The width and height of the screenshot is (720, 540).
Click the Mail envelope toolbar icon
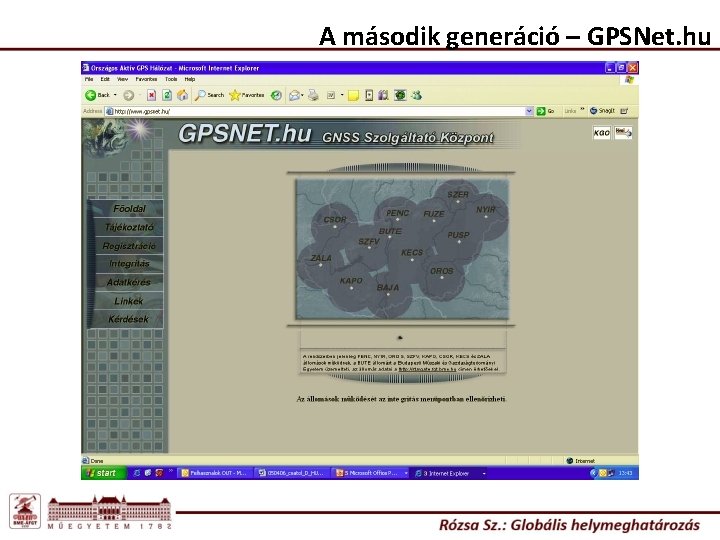[x=294, y=96]
